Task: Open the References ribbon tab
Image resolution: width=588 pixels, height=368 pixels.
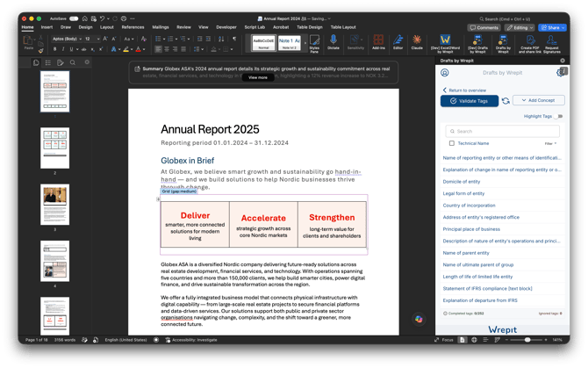Action: (133, 27)
